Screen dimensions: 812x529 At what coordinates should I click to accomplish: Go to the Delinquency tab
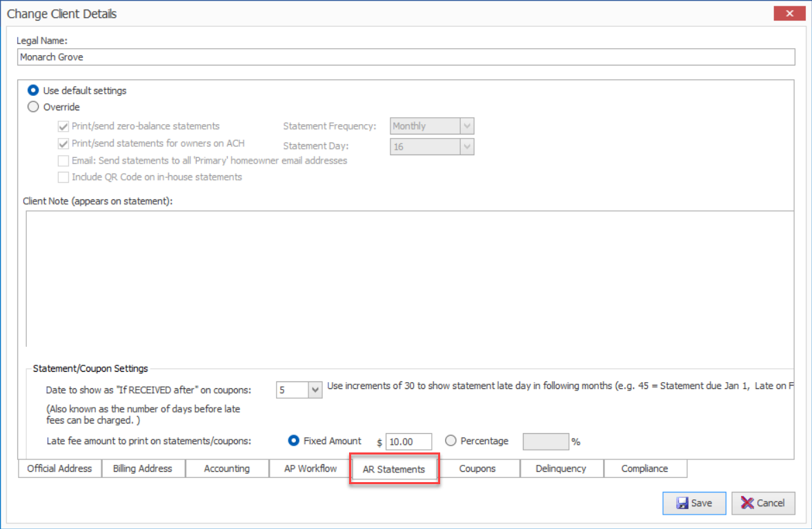pos(561,469)
